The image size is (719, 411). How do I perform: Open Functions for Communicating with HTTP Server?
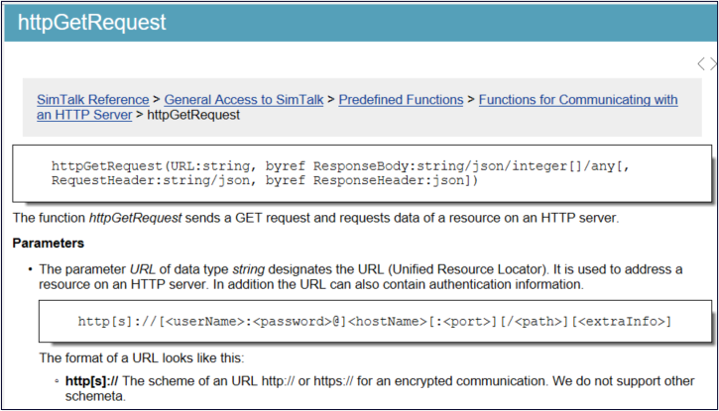tap(578, 100)
